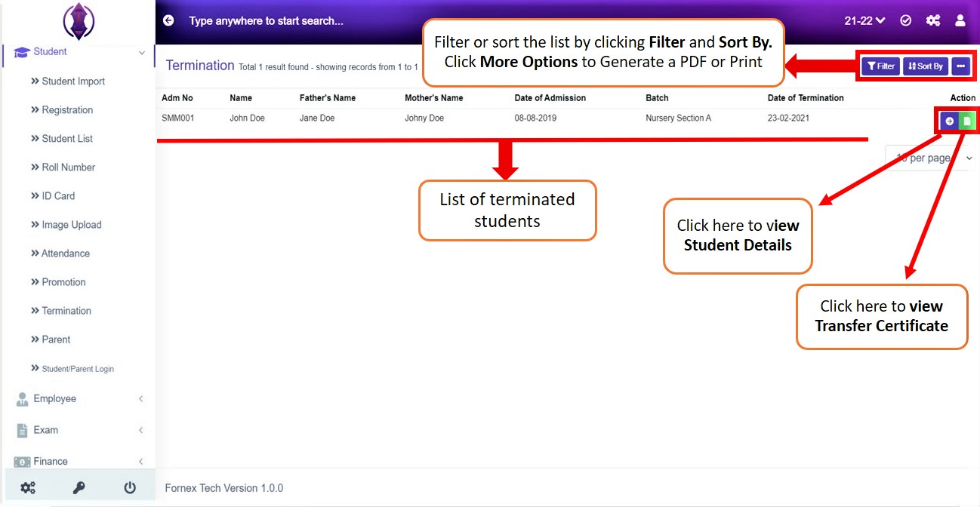Viewport: 980px width, 507px height.
Task: Collapse the Student menu section
Action: tap(78, 52)
